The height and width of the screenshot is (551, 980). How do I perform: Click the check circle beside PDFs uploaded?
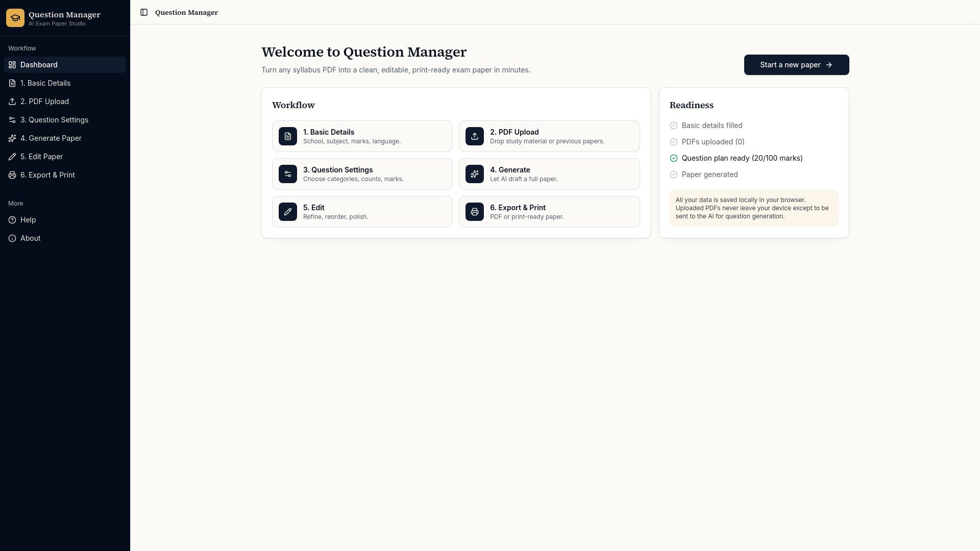click(x=674, y=142)
